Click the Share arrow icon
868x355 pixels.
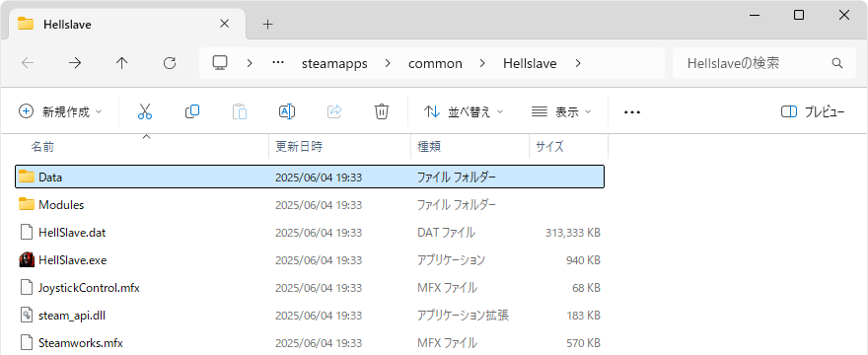point(334,111)
